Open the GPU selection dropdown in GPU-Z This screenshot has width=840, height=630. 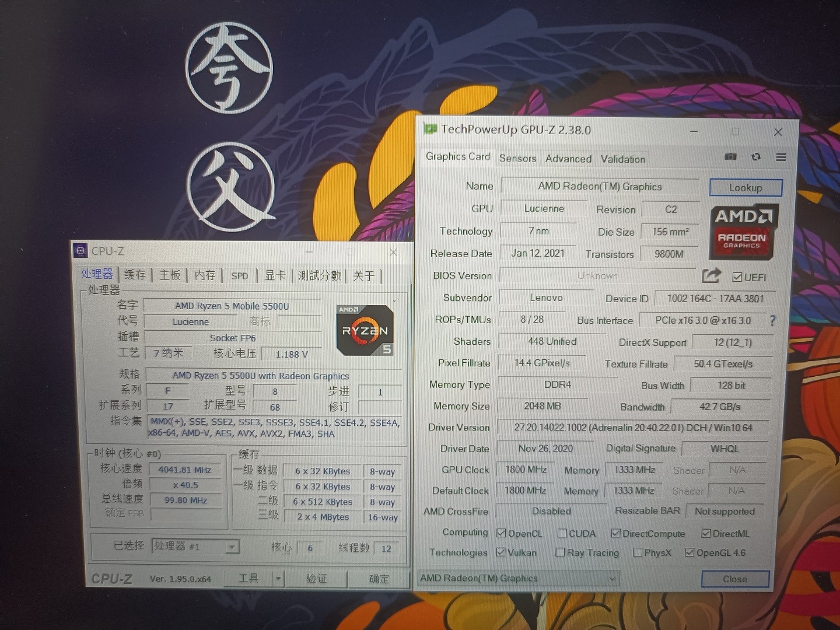(519, 578)
